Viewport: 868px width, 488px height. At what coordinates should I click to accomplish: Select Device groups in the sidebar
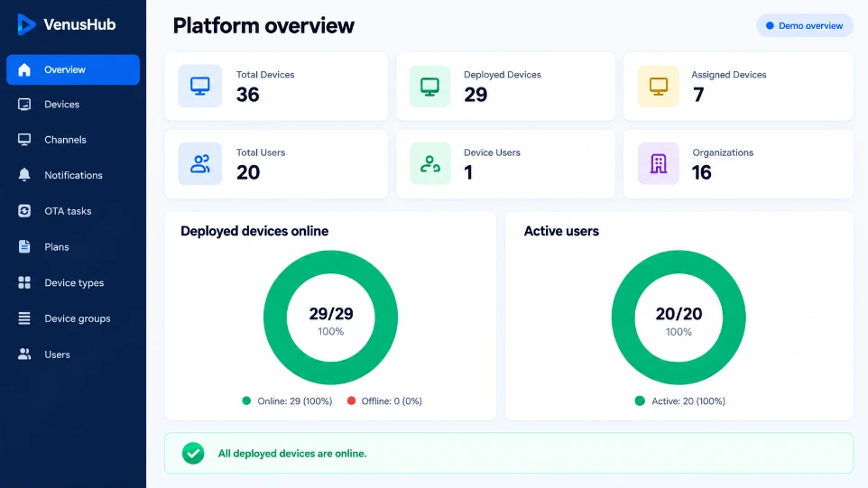click(x=73, y=318)
